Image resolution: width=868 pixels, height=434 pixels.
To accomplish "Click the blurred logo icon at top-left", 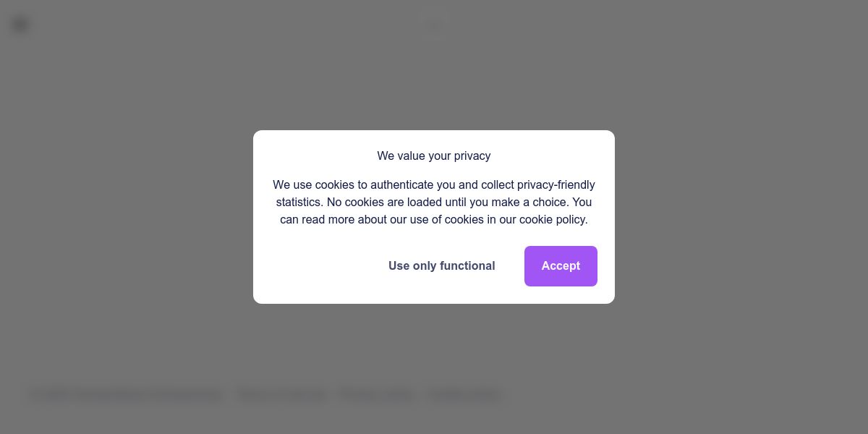I will tap(20, 25).
